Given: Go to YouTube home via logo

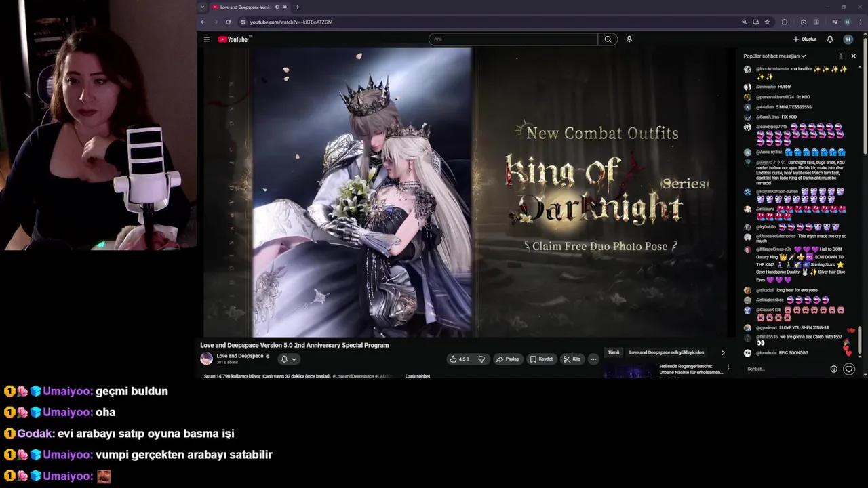Looking at the screenshot, I should (x=233, y=39).
